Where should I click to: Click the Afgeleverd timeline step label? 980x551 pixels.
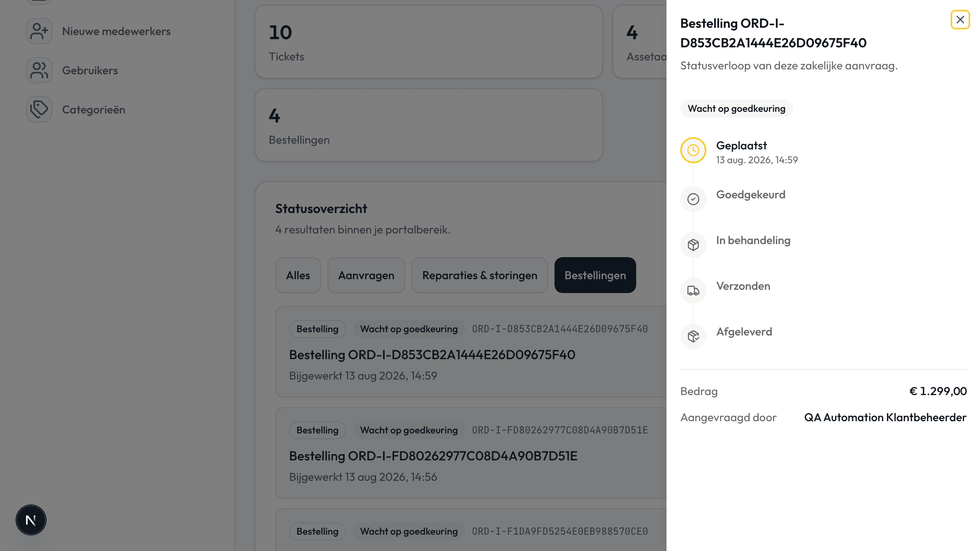(x=744, y=331)
